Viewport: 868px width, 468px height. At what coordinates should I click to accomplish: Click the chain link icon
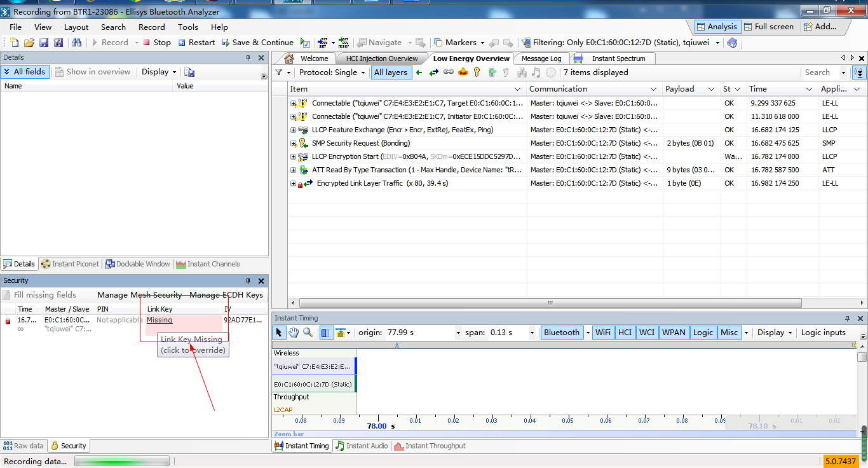[x=449, y=72]
